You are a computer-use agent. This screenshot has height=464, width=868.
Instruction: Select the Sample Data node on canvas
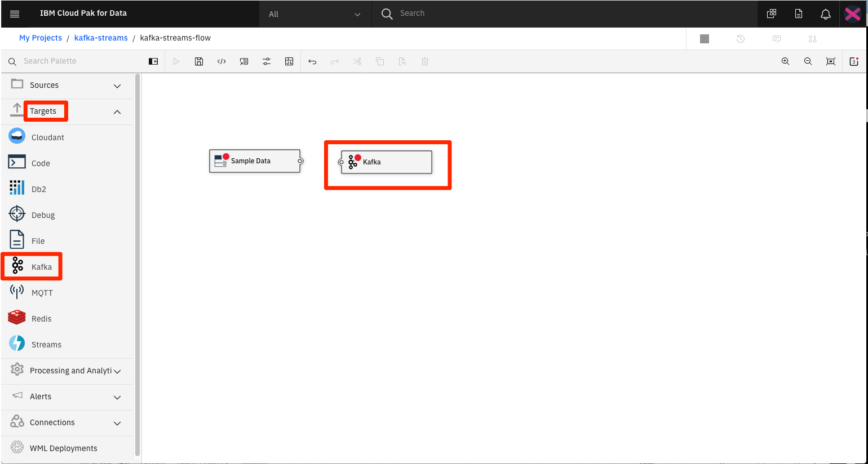tap(255, 161)
